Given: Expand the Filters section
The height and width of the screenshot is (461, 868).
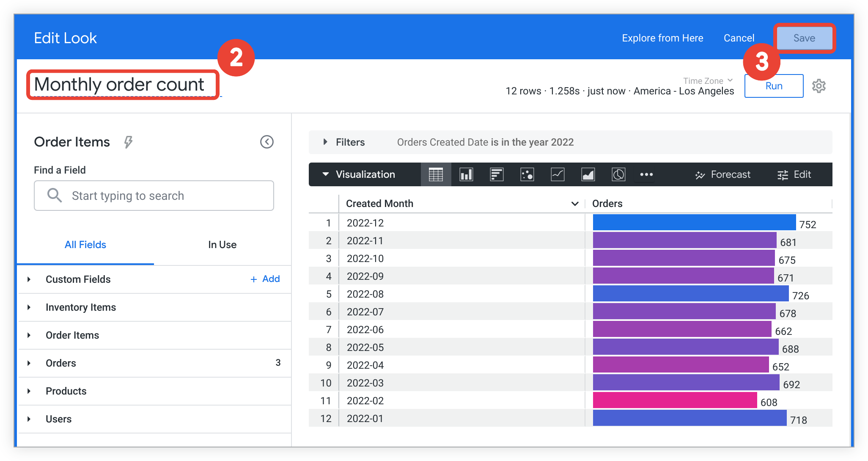Looking at the screenshot, I should [323, 142].
